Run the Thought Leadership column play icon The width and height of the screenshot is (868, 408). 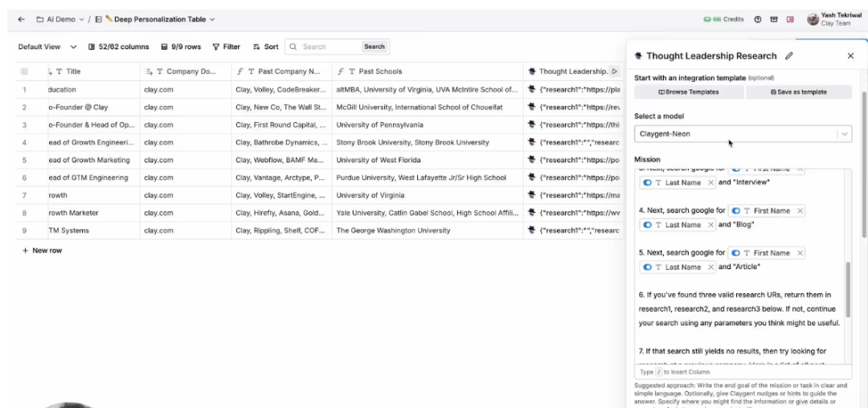coord(614,71)
